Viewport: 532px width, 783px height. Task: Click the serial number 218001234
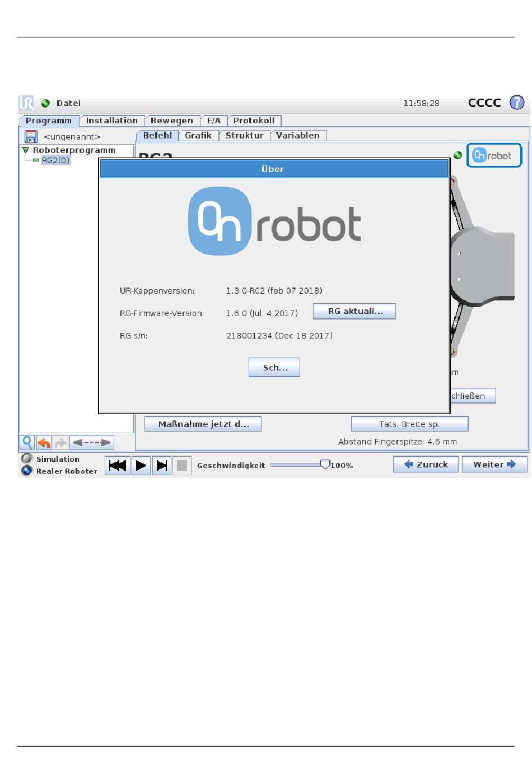[x=279, y=336]
